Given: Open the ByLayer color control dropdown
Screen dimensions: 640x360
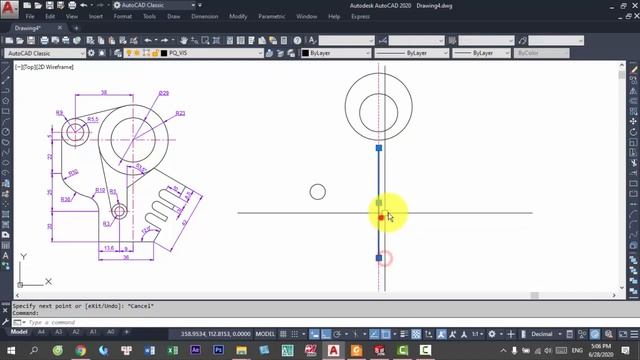Looking at the screenshot, I should tap(336, 53).
